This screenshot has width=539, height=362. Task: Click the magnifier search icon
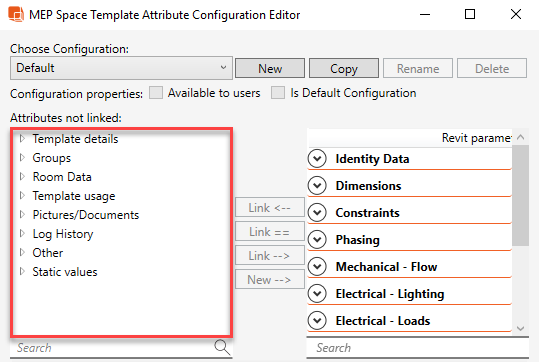click(222, 347)
